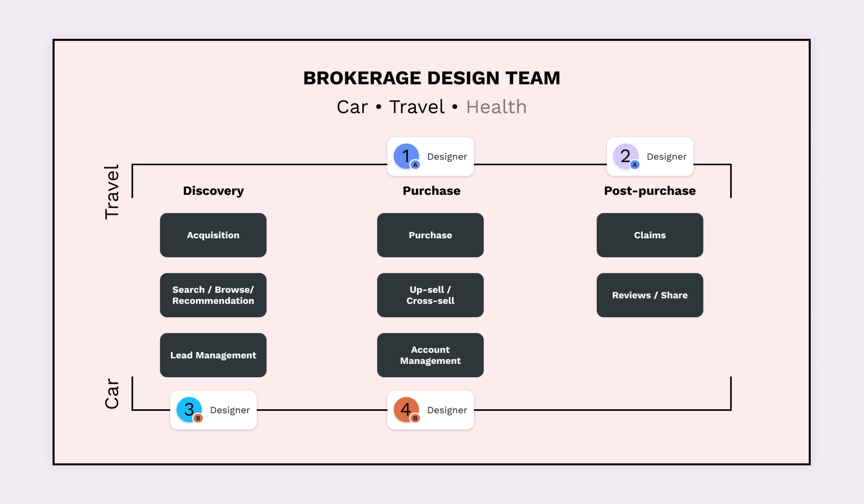This screenshot has height=504, width=864.
Task: Click the vertical Car label
Action: click(x=112, y=393)
